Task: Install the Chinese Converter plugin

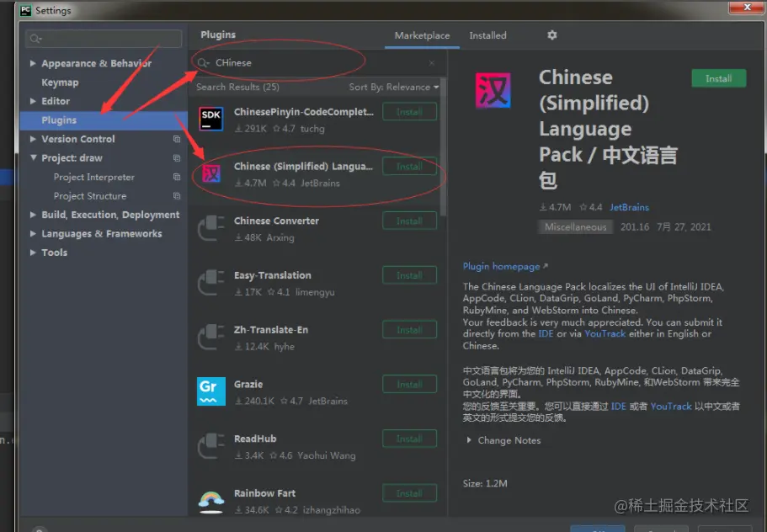Action: 409,221
